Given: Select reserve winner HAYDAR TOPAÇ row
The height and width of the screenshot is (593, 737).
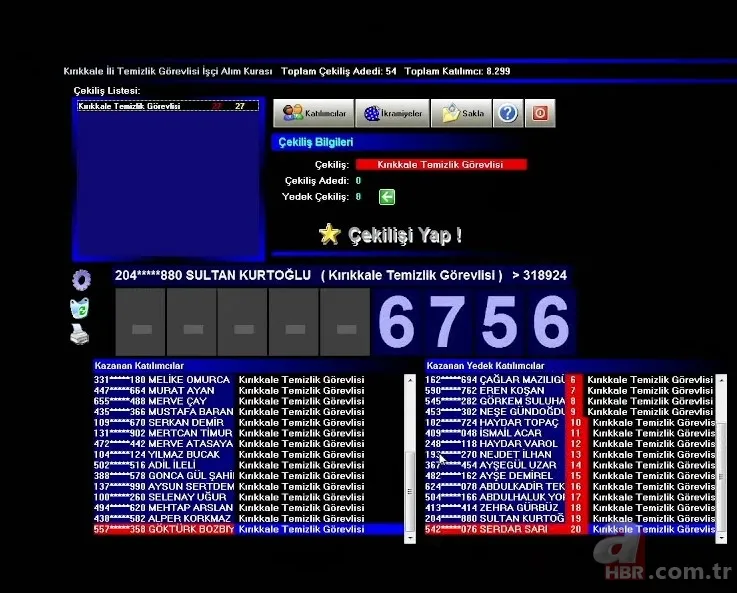Looking at the screenshot, I should point(570,423).
